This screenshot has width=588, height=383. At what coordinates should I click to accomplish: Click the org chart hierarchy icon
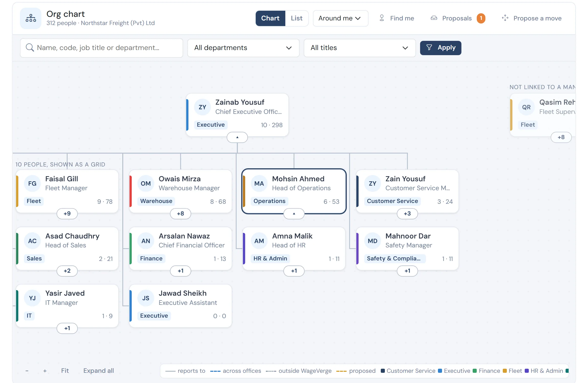[31, 18]
